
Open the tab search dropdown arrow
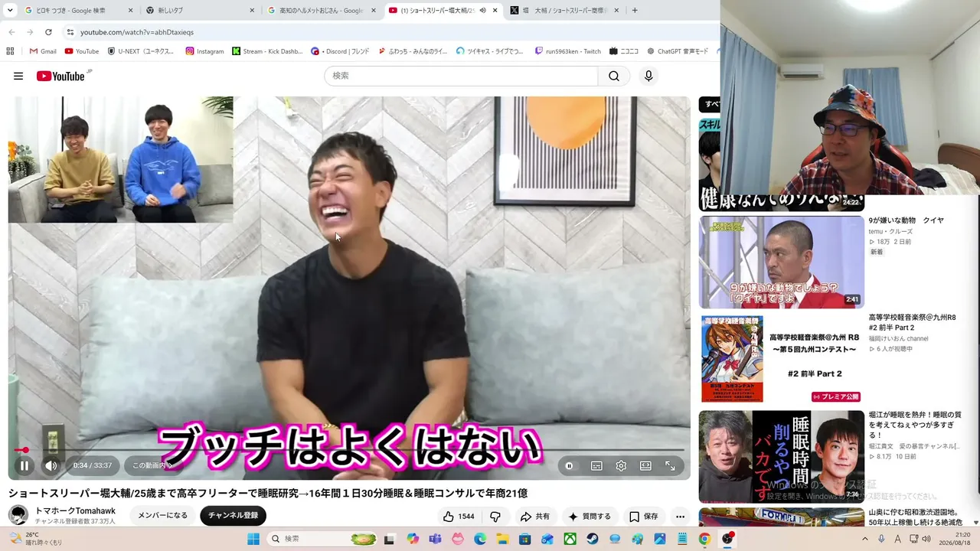10,11
